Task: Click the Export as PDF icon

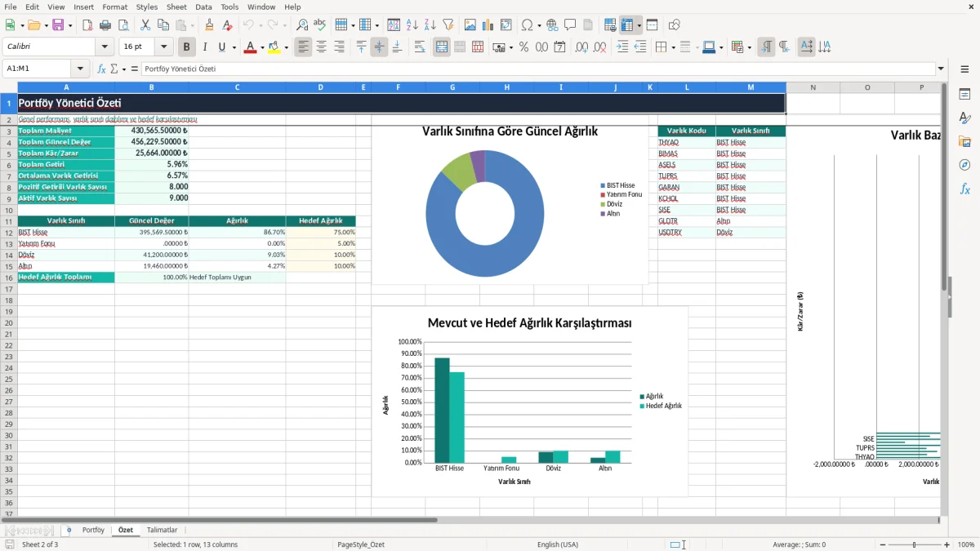Action: (87, 25)
